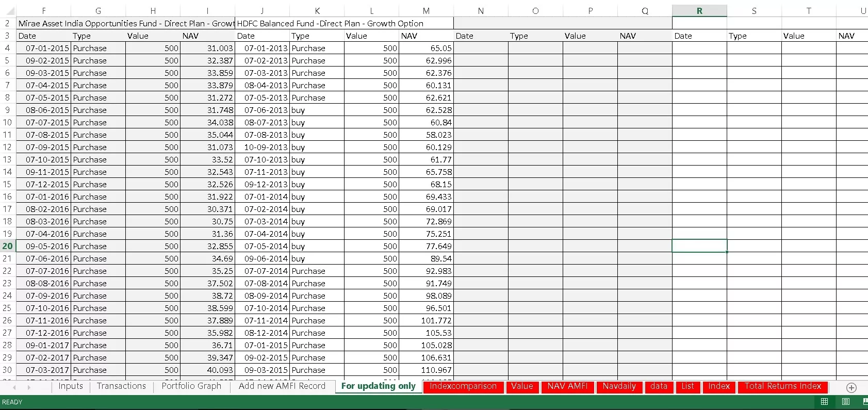This screenshot has width=868, height=410.
Task: Click date cell 09-05-2016
Action: [x=43, y=246]
